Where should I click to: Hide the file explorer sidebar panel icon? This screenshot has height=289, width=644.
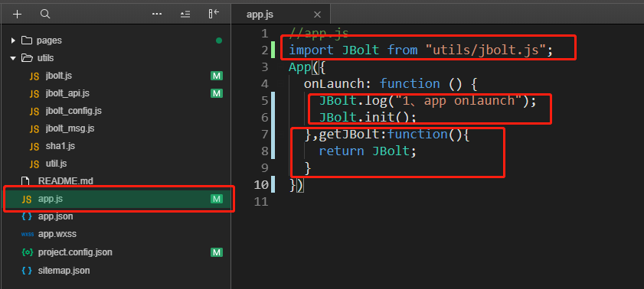[x=214, y=15]
